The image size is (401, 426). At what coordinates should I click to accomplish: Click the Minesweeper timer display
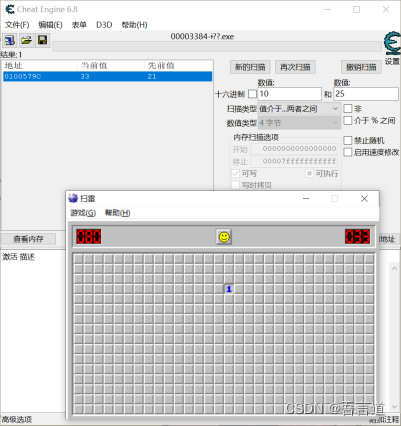358,237
